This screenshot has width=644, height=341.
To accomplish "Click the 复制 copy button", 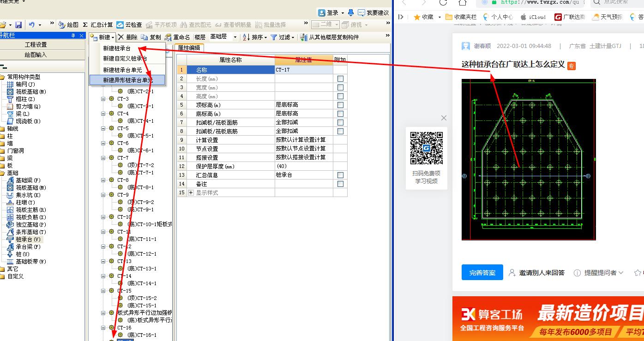I will click(151, 37).
